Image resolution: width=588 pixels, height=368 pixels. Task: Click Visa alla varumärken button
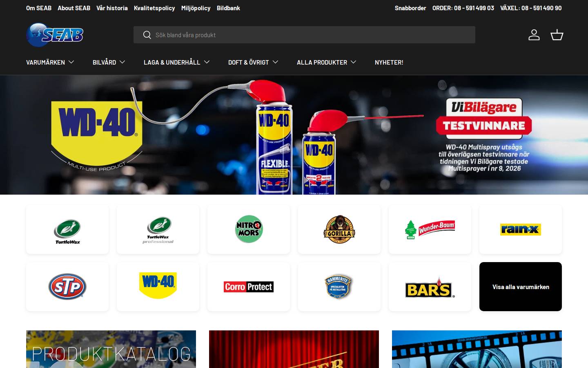pos(521,287)
